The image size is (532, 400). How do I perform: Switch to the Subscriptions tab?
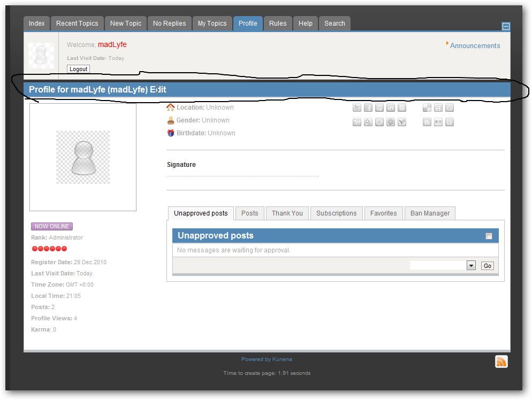click(x=337, y=213)
